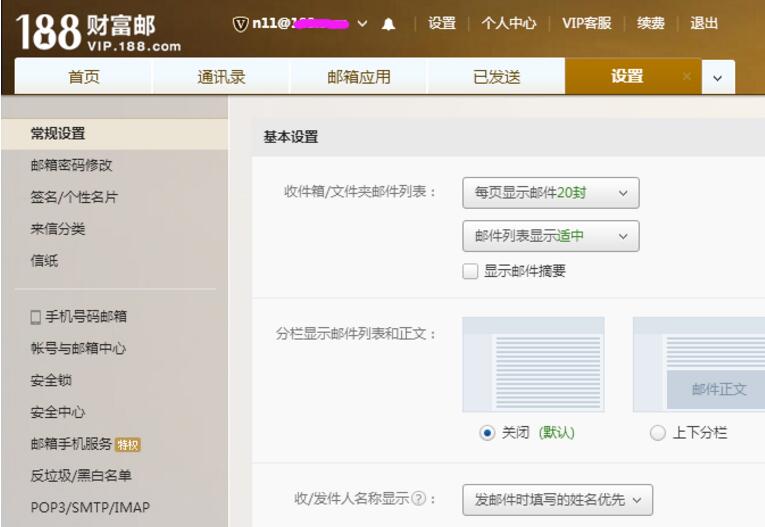Click the VIP shield icon beside account
The height and width of the screenshot is (527, 765).
pyautogui.click(x=240, y=24)
